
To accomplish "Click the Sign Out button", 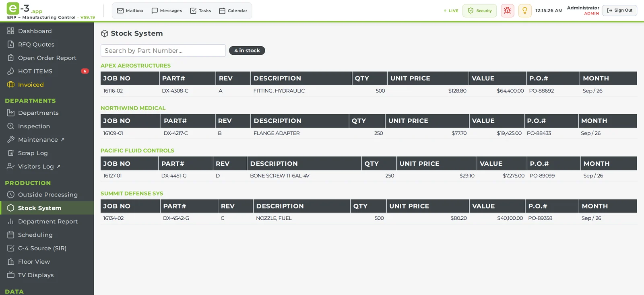I will click(x=619, y=10).
